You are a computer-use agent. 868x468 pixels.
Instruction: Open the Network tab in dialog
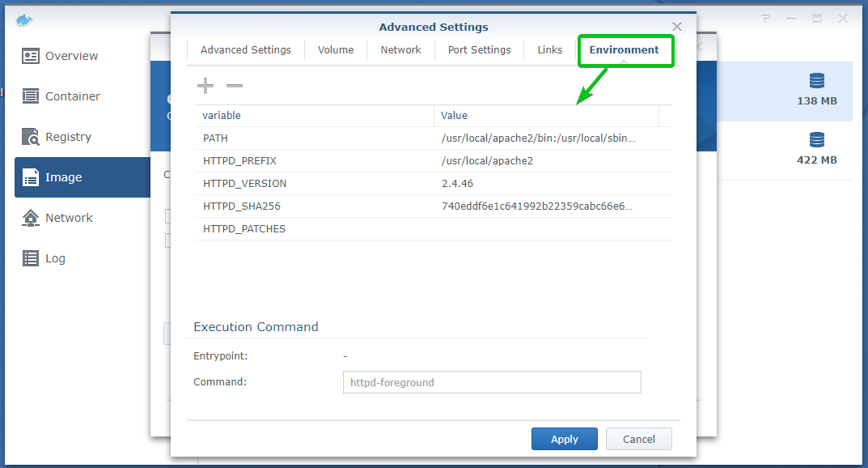(400, 50)
